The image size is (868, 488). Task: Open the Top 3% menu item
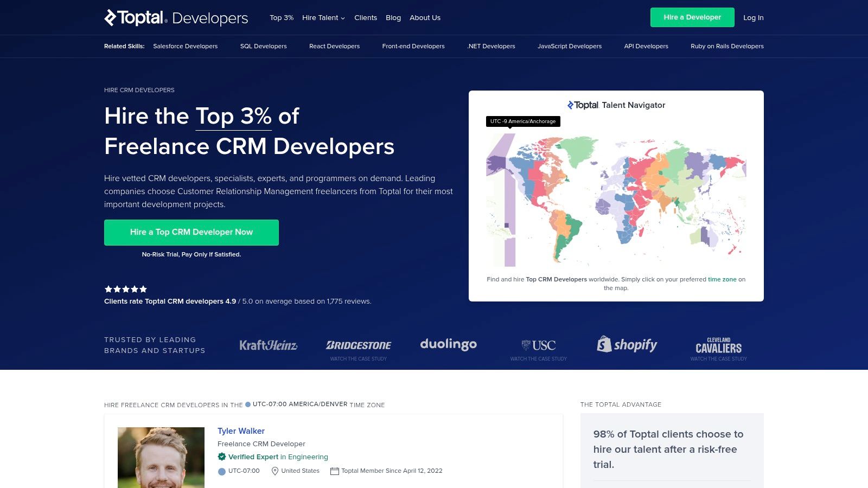point(281,17)
